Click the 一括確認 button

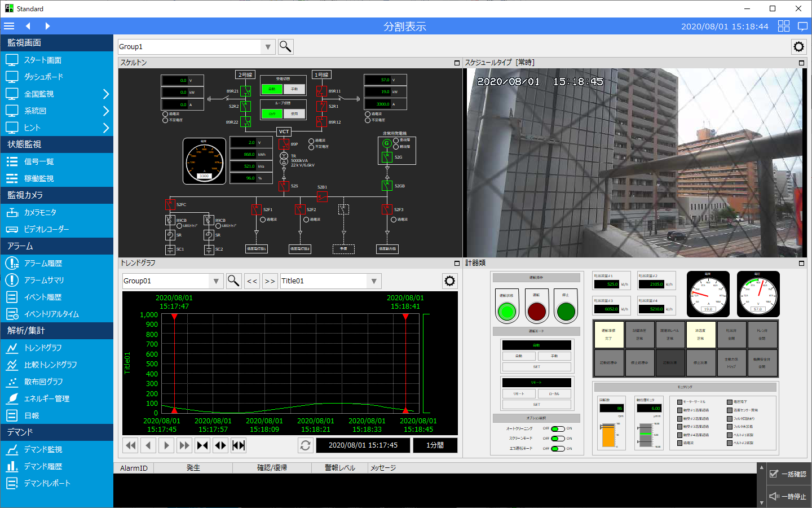tap(788, 474)
